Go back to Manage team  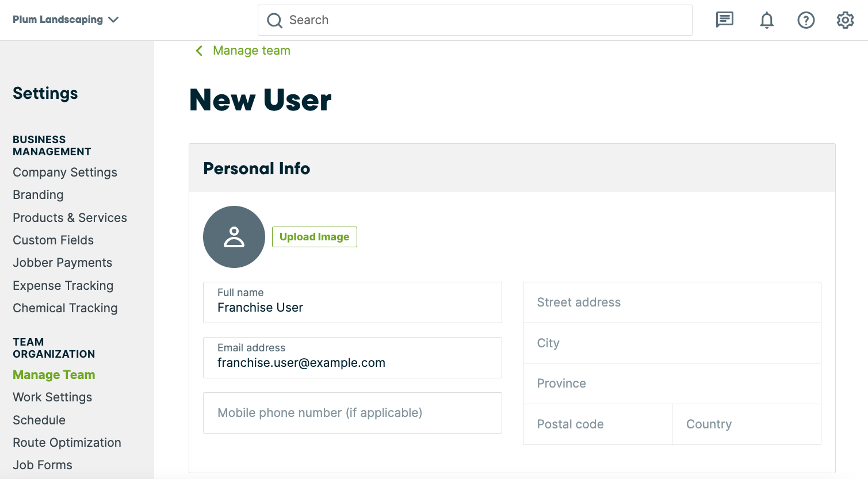tap(251, 51)
